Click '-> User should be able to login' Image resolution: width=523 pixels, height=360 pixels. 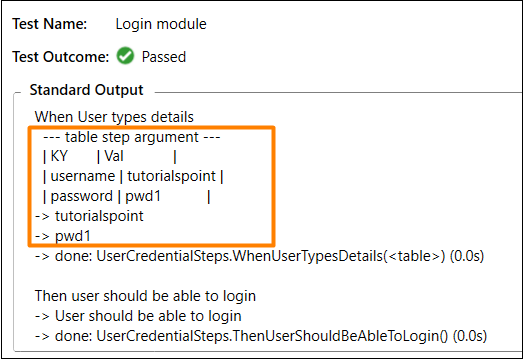tap(138, 316)
